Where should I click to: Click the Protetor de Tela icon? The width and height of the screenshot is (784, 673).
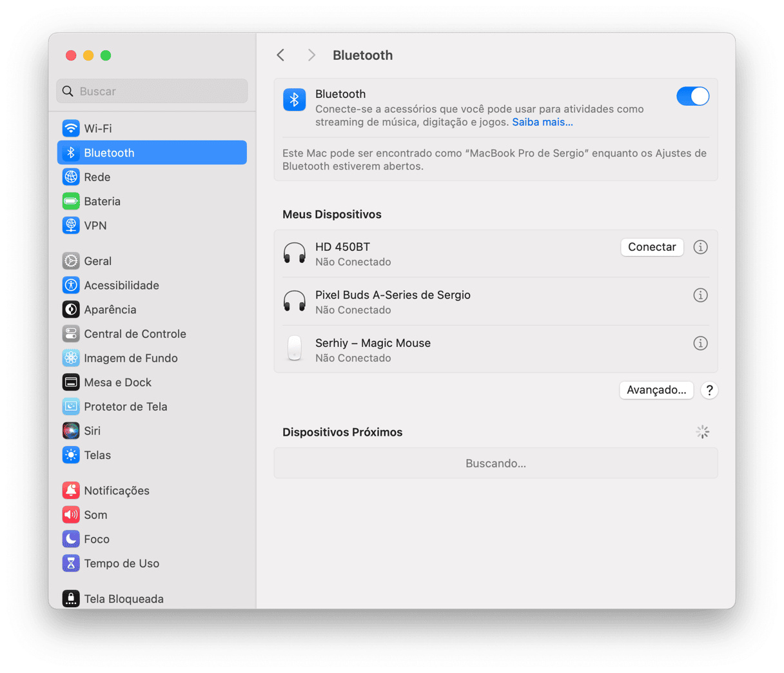(x=71, y=407)
